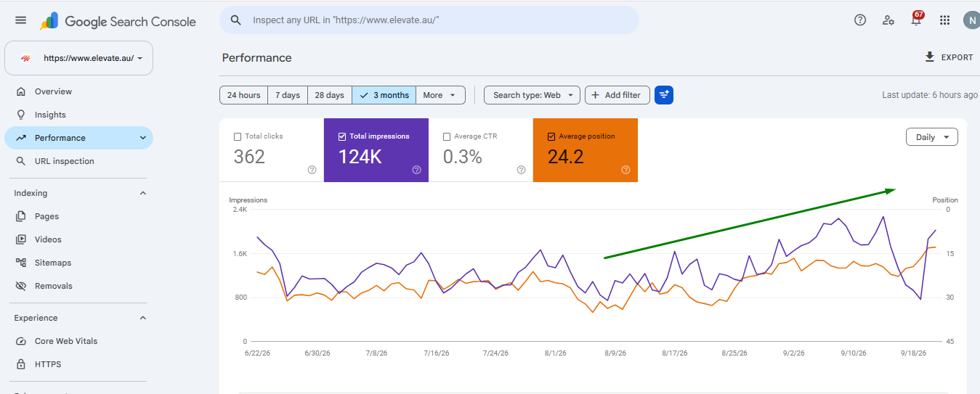Click the plus icon on Add filter

(595, 95)
